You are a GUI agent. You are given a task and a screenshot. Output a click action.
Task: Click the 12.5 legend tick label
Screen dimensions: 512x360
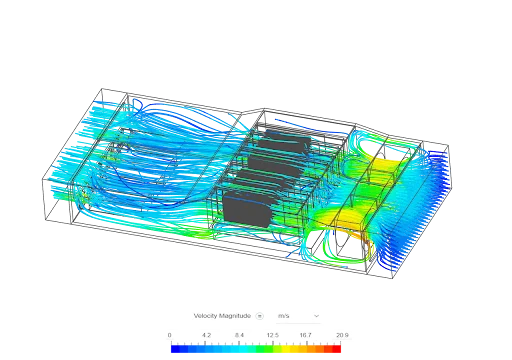[x=273, y=335]
